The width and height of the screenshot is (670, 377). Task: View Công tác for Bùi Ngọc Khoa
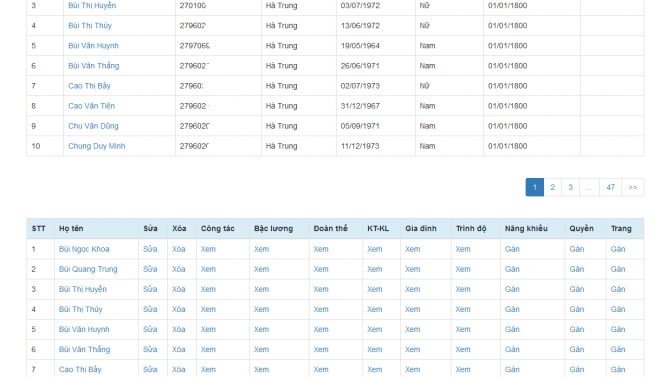point(209,249)
